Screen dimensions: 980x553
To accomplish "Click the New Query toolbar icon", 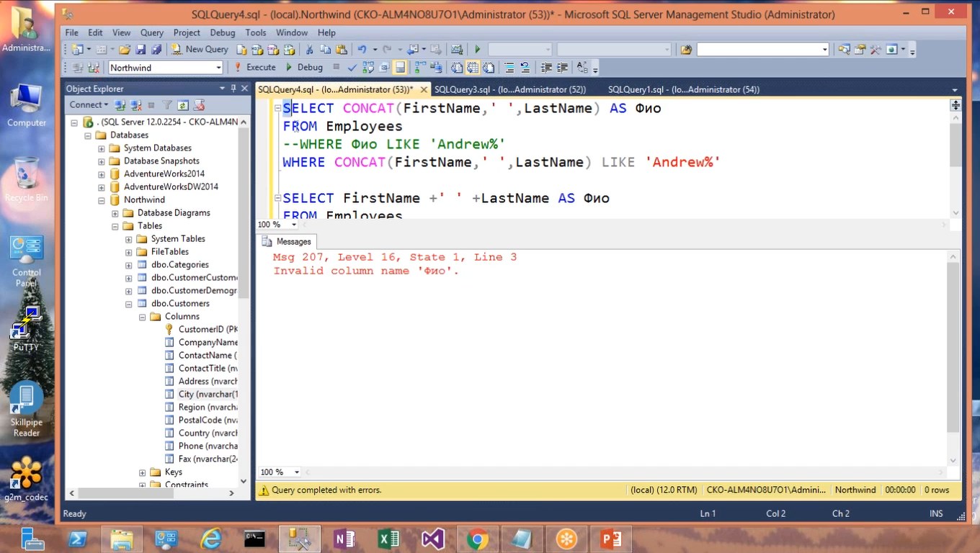I will pos(200,50).
